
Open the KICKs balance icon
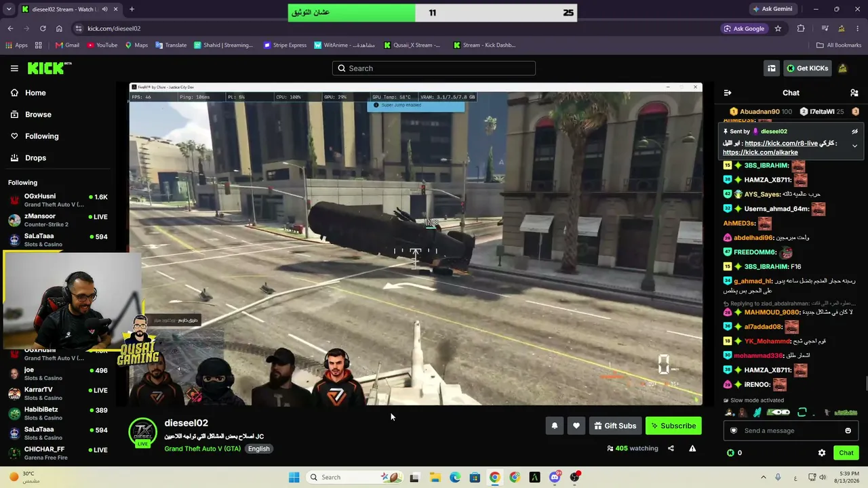(730, 453)
